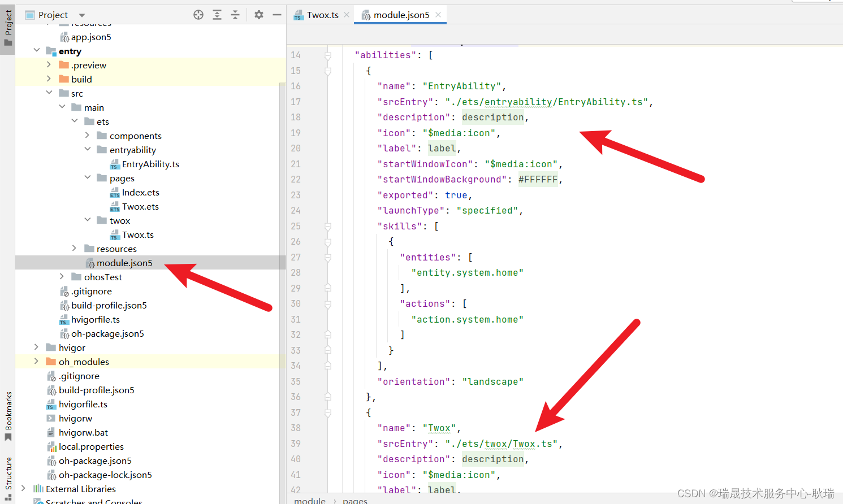Expand External Libraries node
843x504 pixels.
(x=24, y=489)
